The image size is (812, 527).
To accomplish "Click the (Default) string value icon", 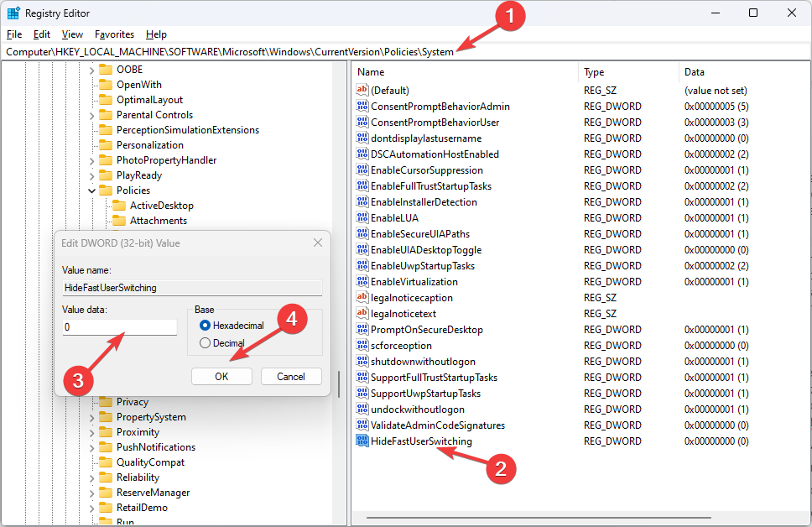I will point(362,90).
